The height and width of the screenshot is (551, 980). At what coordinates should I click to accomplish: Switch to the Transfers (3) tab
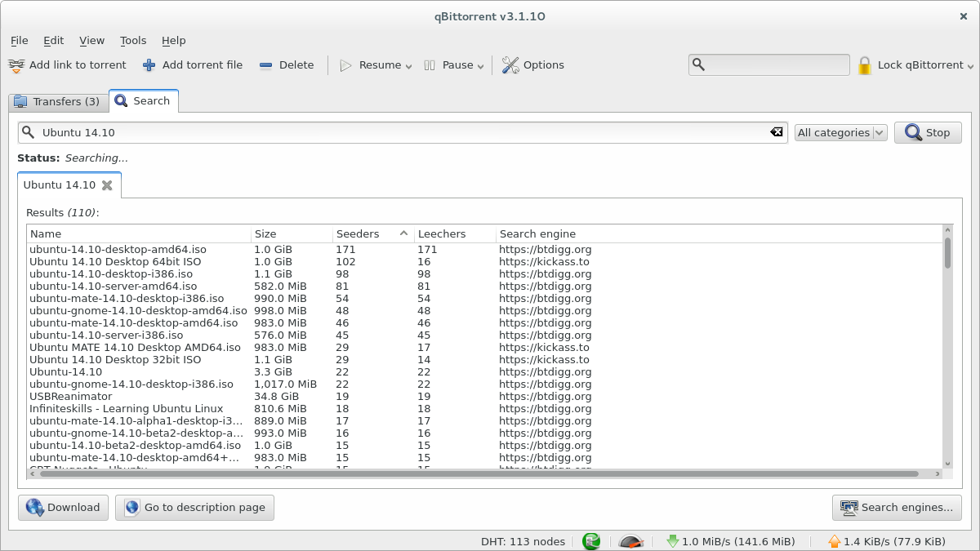[x=57, y=101]
